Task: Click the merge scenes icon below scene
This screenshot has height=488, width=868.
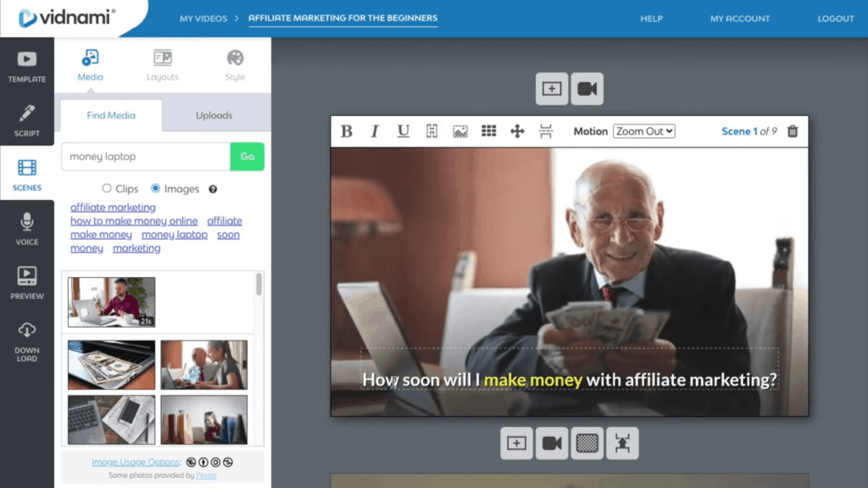Action: click(x=622, y=443)
